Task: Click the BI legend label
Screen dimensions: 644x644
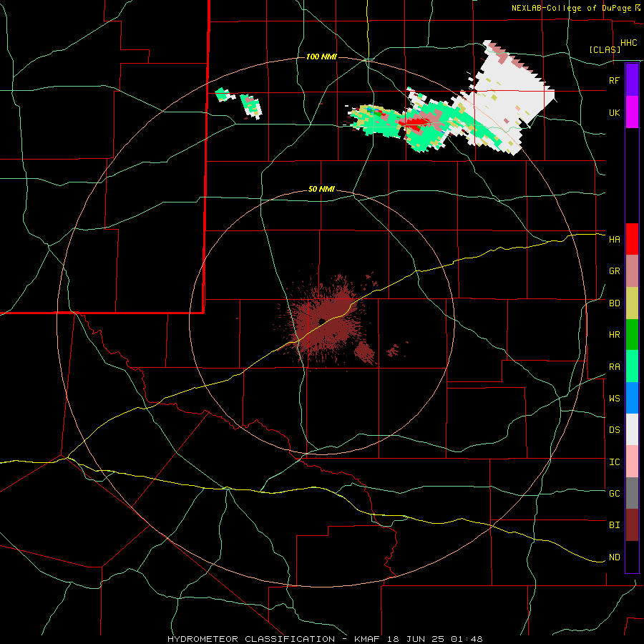Action: (614, 525)
